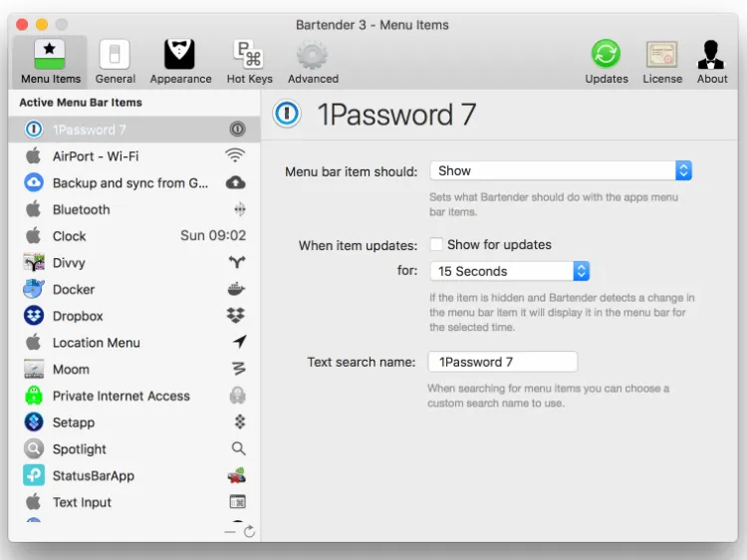Click the green Updates icon
747x560 pixels.
(606, 54)
